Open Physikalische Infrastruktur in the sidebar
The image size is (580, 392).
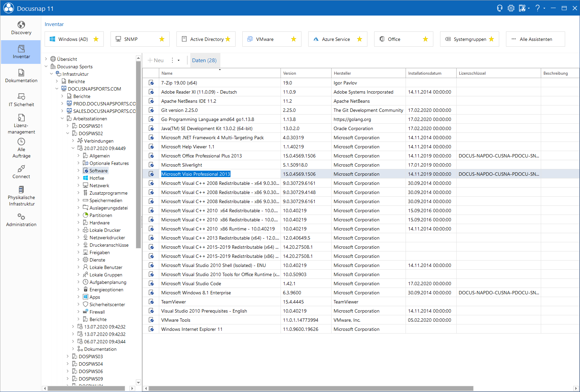point(21,196)
